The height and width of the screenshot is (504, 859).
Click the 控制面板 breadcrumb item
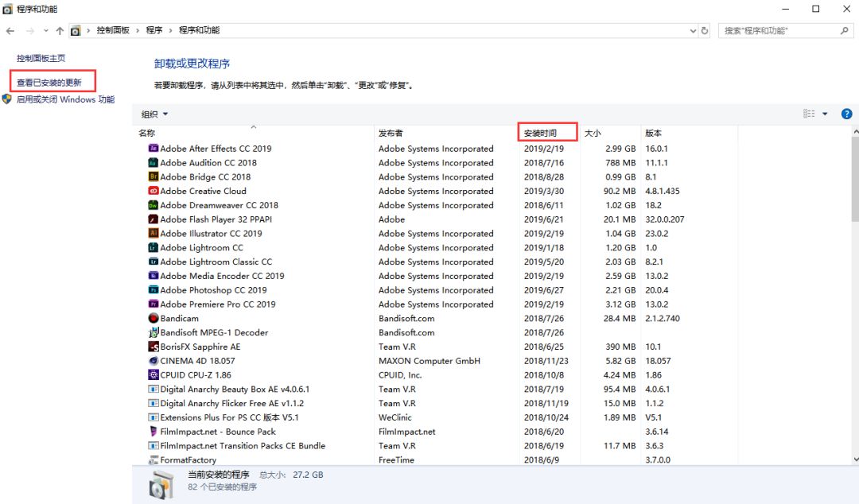tap(113, 30)
